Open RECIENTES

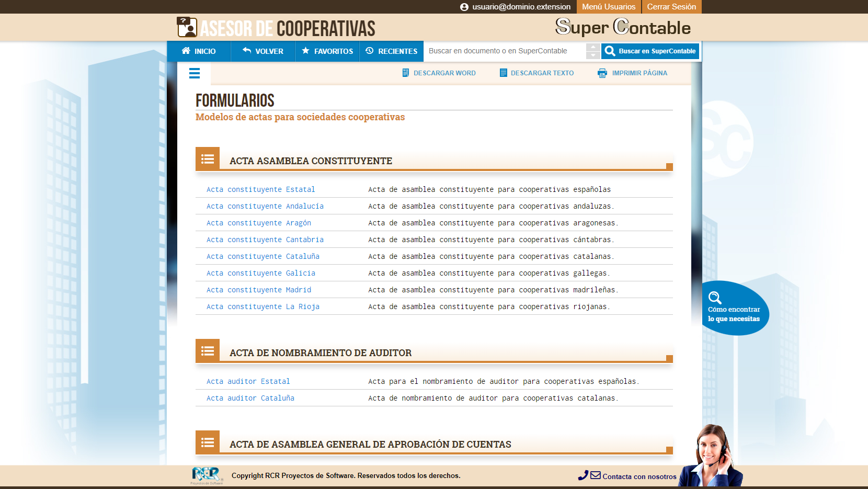(392, 51)
